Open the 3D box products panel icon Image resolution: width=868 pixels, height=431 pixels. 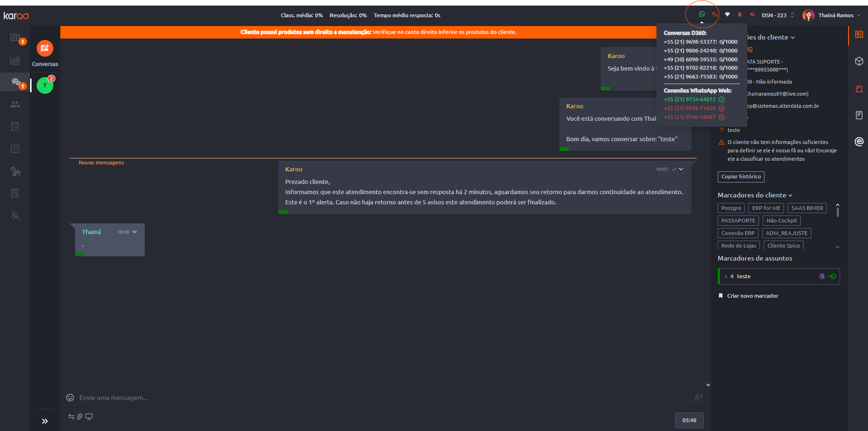859,61
